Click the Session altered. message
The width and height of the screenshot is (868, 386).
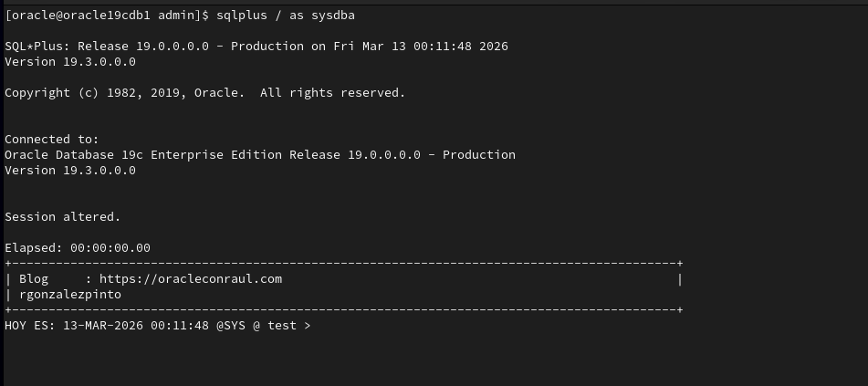(x=62, y=217)
